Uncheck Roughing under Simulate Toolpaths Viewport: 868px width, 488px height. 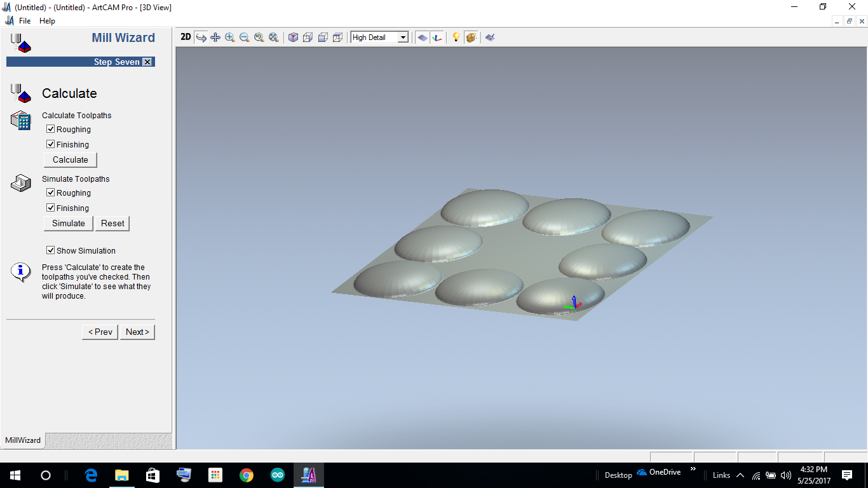tap(51, 193)
